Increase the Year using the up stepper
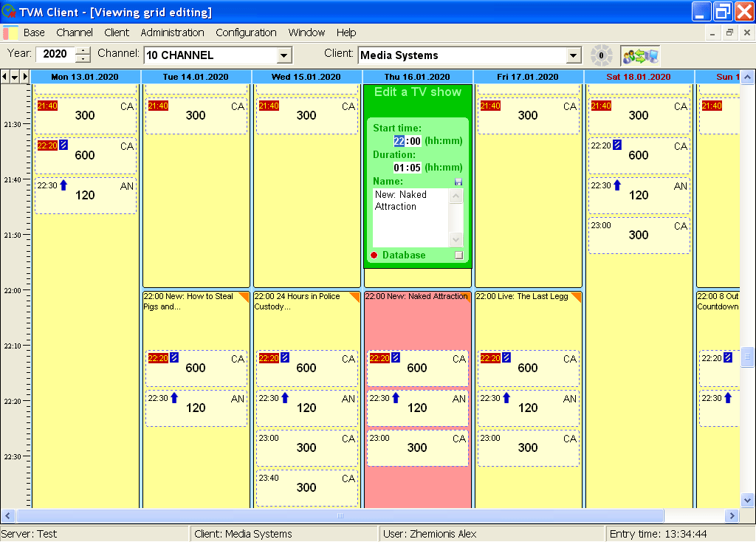This screenshot has height=542, width=756. pos(83,51)
